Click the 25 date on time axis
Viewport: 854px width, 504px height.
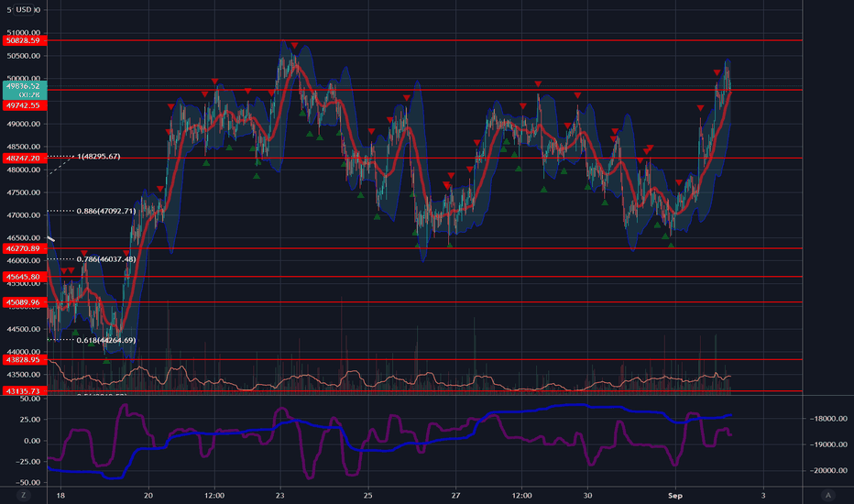[368, 495]
